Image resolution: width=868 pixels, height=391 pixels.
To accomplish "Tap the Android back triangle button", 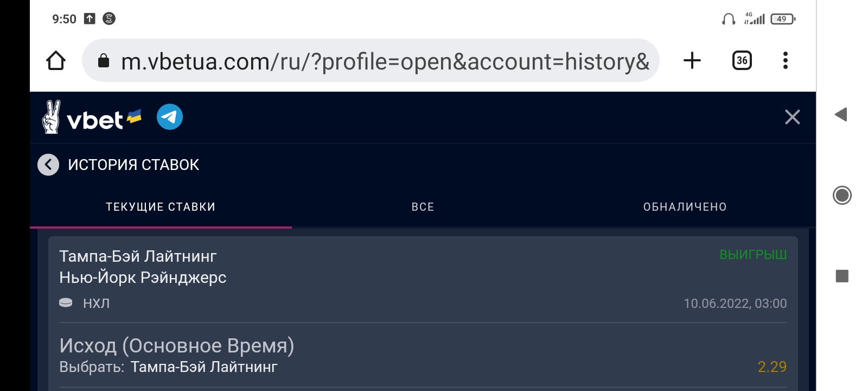I will click(x=841, y=115).
